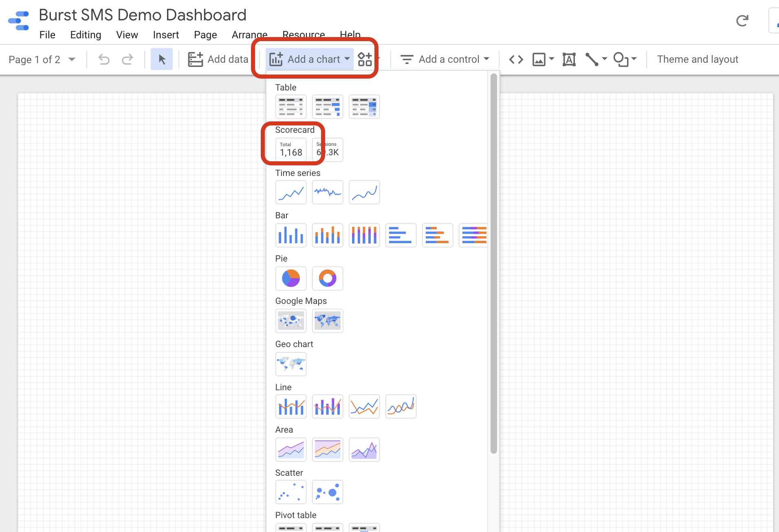Screen dimensions: 779x532
Task: Choose the table with heatmap chart
Action: 364,107
